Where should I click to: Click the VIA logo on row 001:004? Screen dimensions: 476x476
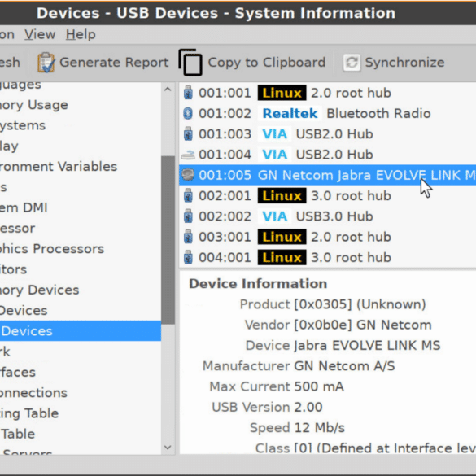(274, 155)
